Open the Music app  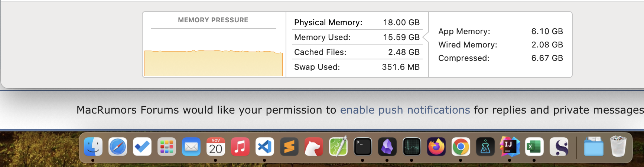(x=240, y=147)
